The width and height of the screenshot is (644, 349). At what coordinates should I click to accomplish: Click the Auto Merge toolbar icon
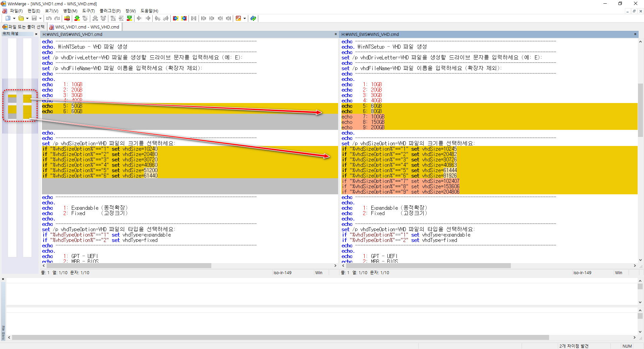point(194,18)
